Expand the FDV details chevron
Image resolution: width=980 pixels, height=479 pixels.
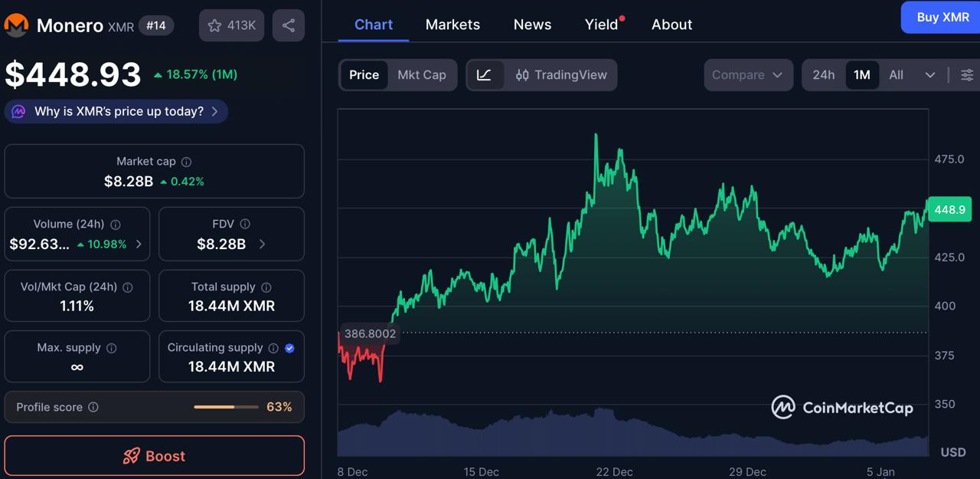[263, 243]
